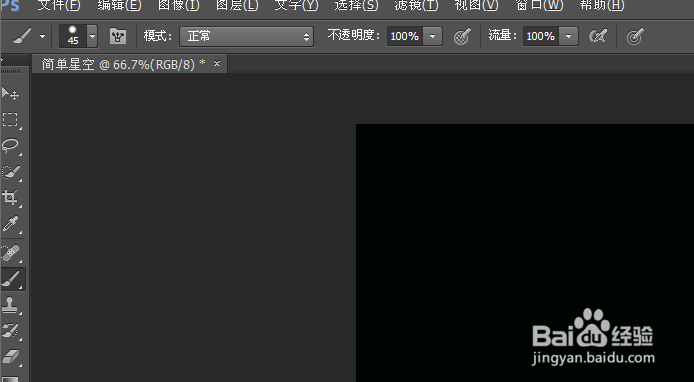Image resolution: width=694 pixels, height=382 pixels.
Task: Select the Eyedropper tool
Action: (10, 224)
